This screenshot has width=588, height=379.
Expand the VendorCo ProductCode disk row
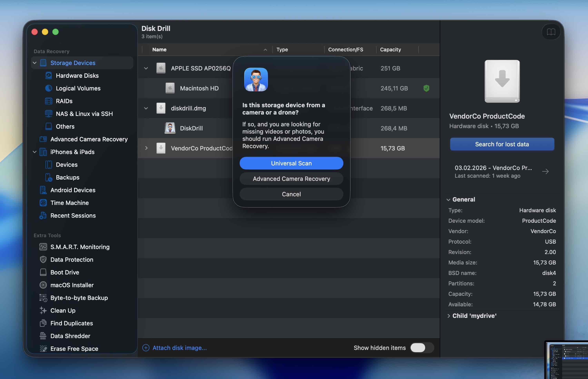146,148
